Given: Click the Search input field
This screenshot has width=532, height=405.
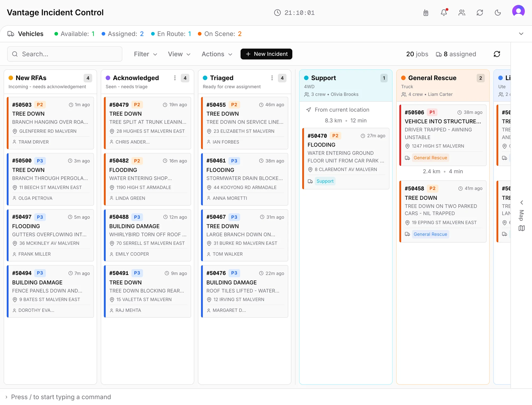Looking at the screenshot, I should pos(65,54).
